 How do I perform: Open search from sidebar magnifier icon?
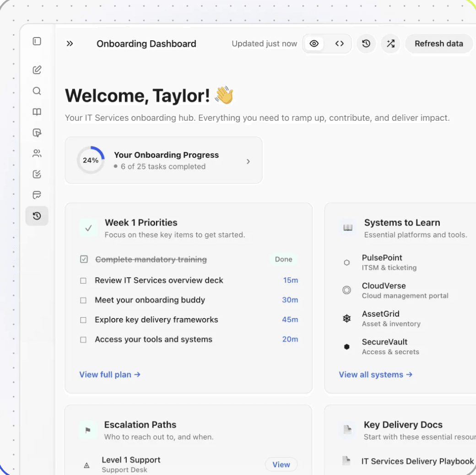coord(37,91)
